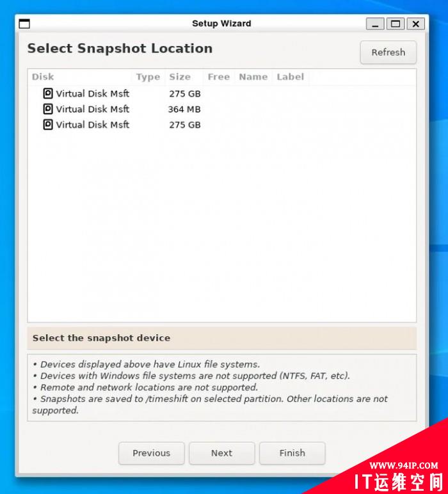Sort by the Size column header
448x494 pixels.
pyautogui.click(x=184, y=77)
